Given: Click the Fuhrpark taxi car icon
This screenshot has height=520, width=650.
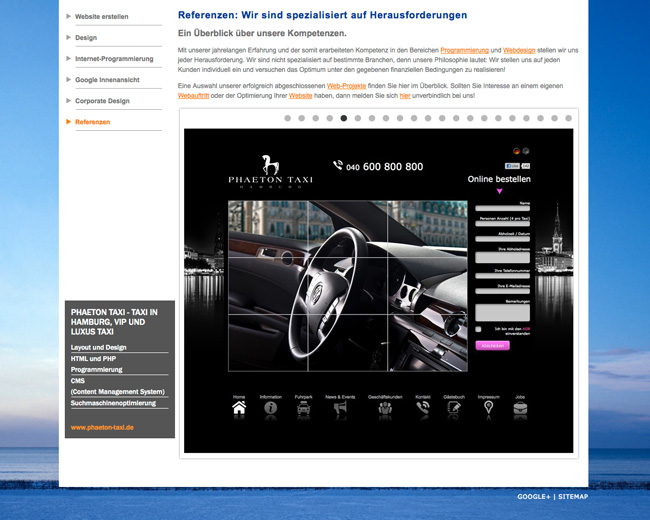Looking at the screenshot, I should click(x=303, y=408).
